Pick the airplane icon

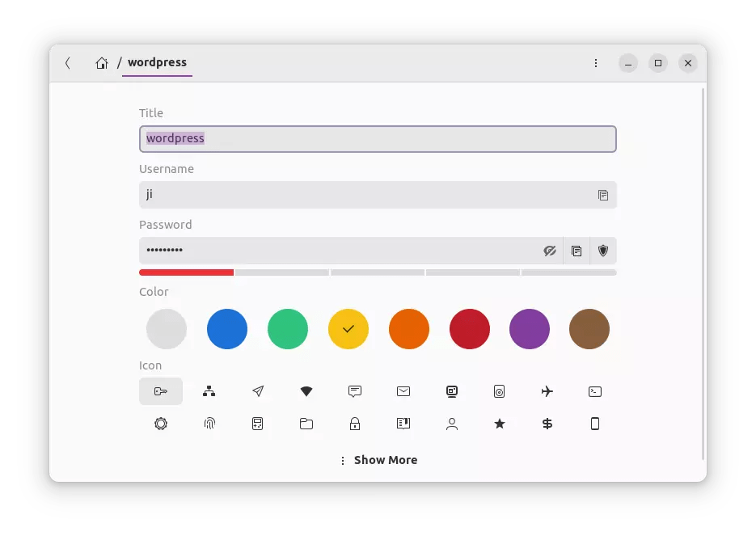point(547,391)
